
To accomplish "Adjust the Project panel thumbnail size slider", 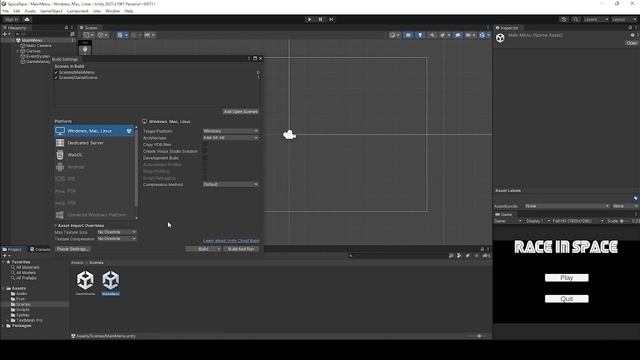I will tap(479, 336).
